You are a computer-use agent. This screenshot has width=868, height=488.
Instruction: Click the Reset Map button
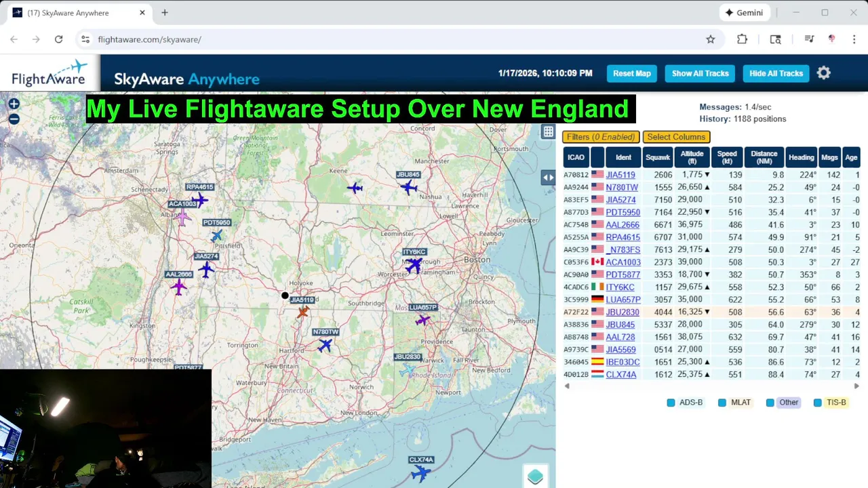[x=631, y=73]
